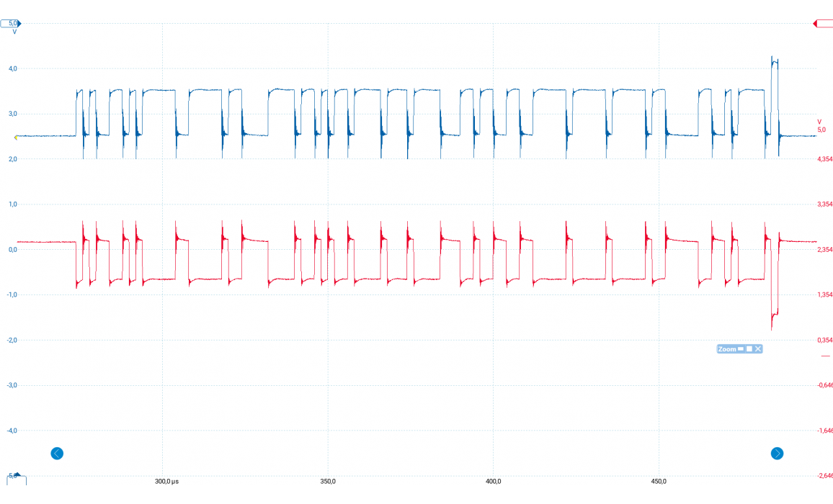Screen dimensions: 833x504
Task: Click the Zoom overview title label
Action: [x=727, y=348]
